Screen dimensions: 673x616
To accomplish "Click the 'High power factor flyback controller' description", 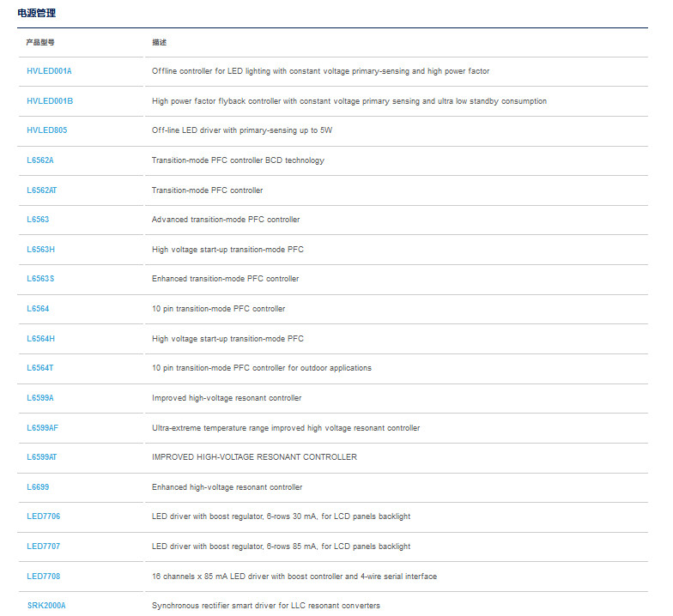I will click(349, 101).
